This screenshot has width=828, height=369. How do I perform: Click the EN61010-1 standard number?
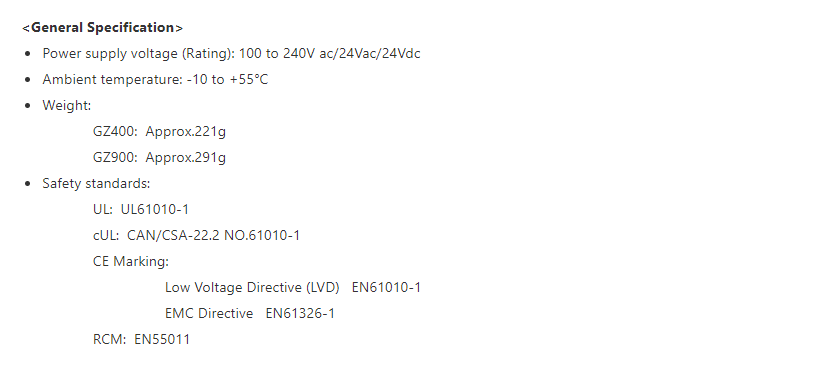click(x=387, y=287)
